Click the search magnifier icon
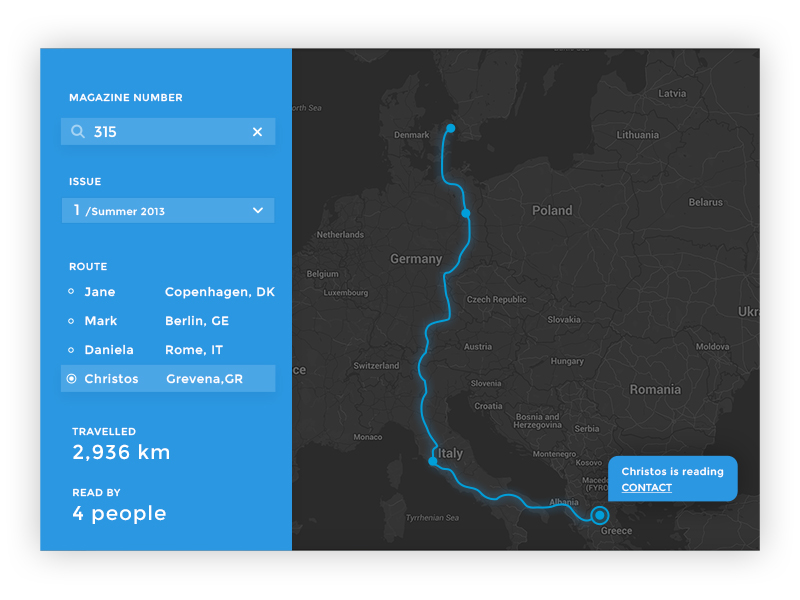This screenshot has height=600, width=800. pyautogui.click(x=78, y=132)
